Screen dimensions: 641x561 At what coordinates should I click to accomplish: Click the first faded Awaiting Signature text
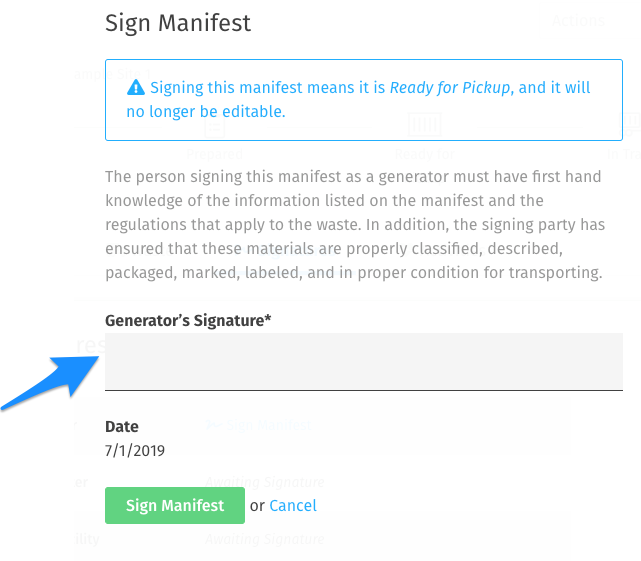(264, 482)
